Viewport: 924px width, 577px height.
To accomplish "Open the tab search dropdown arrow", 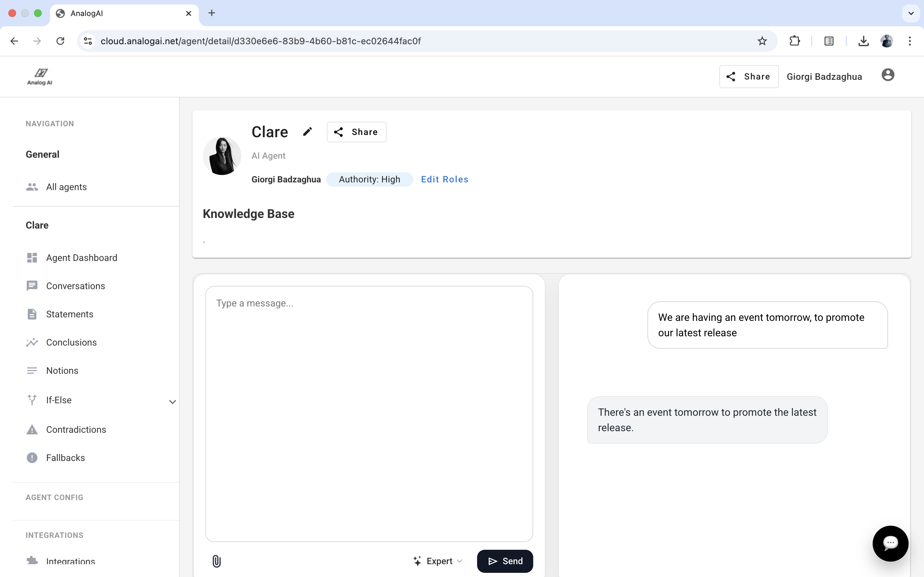I will pos(911,13).
